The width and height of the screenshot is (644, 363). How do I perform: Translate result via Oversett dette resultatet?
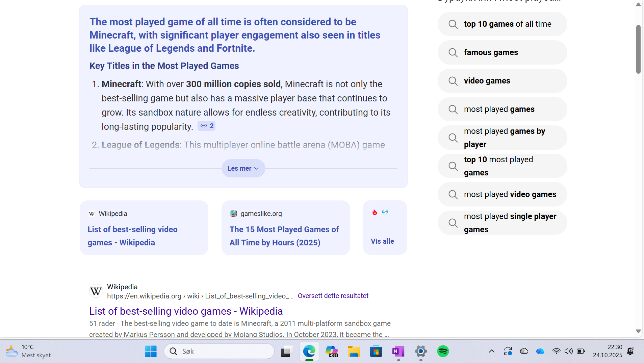pos(333,296)
